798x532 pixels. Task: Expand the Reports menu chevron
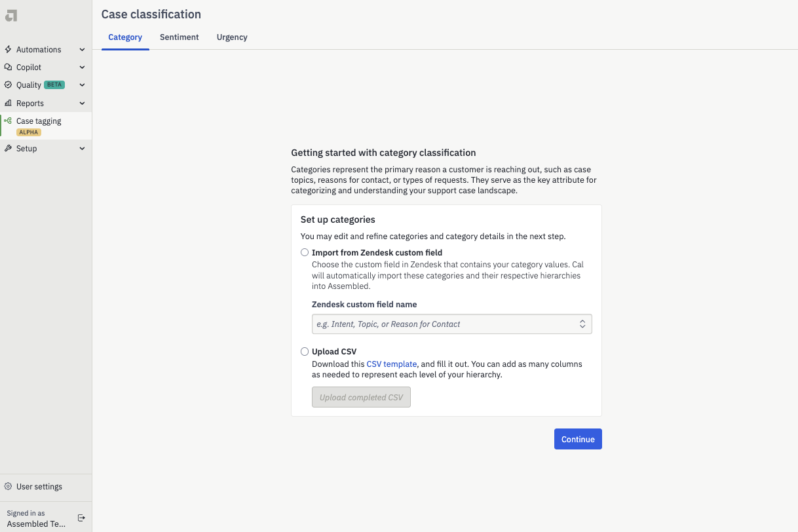click(x=82, y=104)
